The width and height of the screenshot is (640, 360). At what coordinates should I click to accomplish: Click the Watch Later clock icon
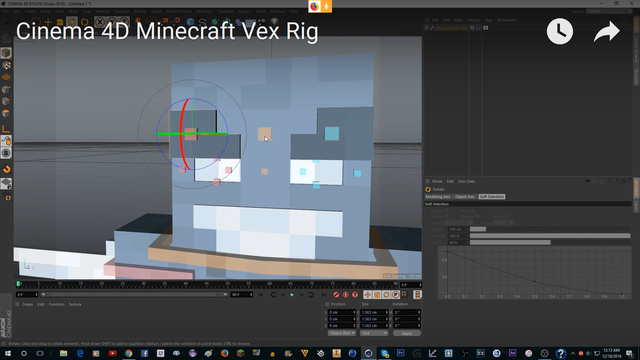(560, 31)
